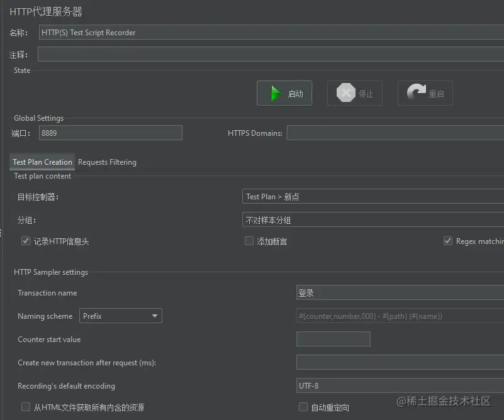
Task: Click the Global Settings section label
Action: point(38,118)
